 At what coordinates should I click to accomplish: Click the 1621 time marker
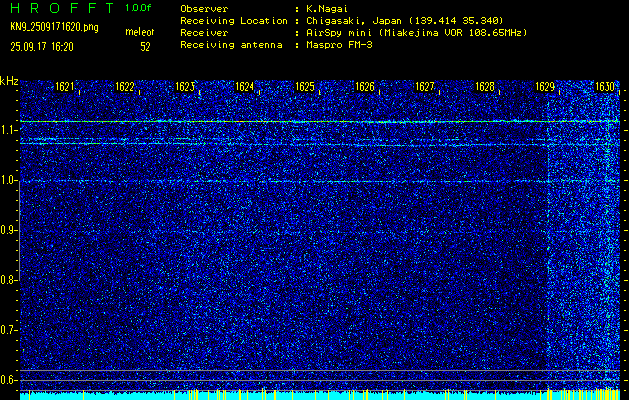point(64,87)
